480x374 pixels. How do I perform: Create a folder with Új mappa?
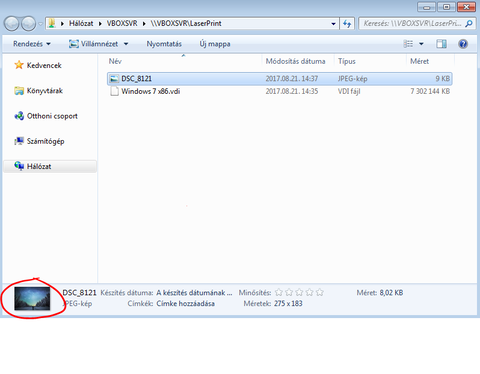click(215, 44)
